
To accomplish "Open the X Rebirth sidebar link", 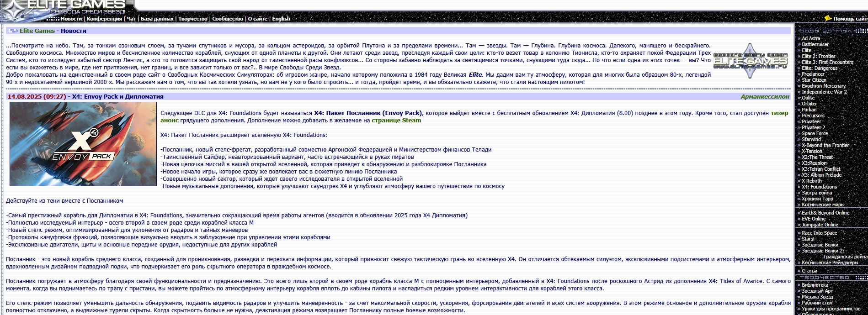I will click(811, 181).
